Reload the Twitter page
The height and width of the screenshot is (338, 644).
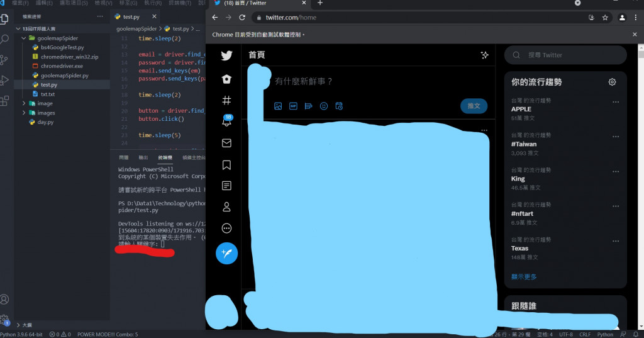(242, 17)
